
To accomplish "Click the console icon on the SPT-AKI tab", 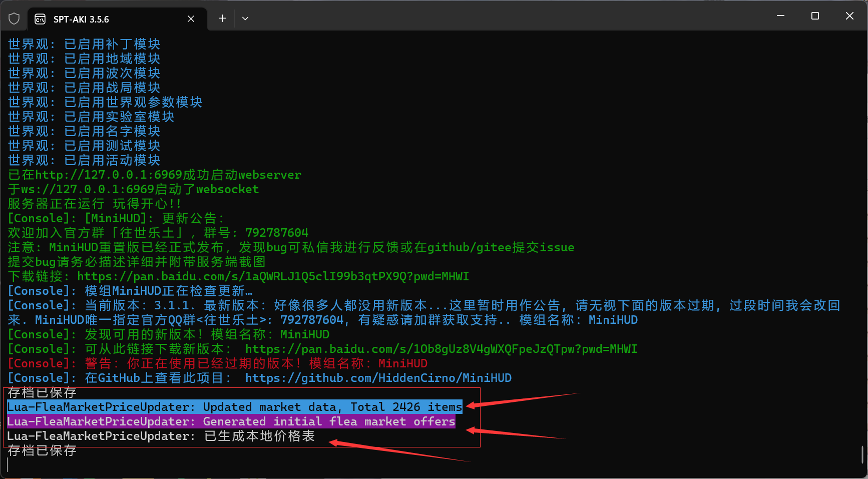I will 40,19.
